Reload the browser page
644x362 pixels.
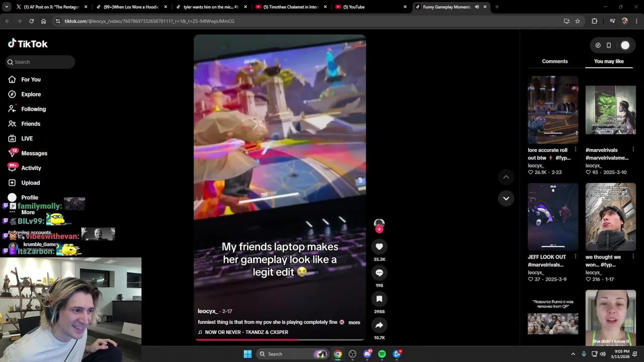(x=31, y=21)
